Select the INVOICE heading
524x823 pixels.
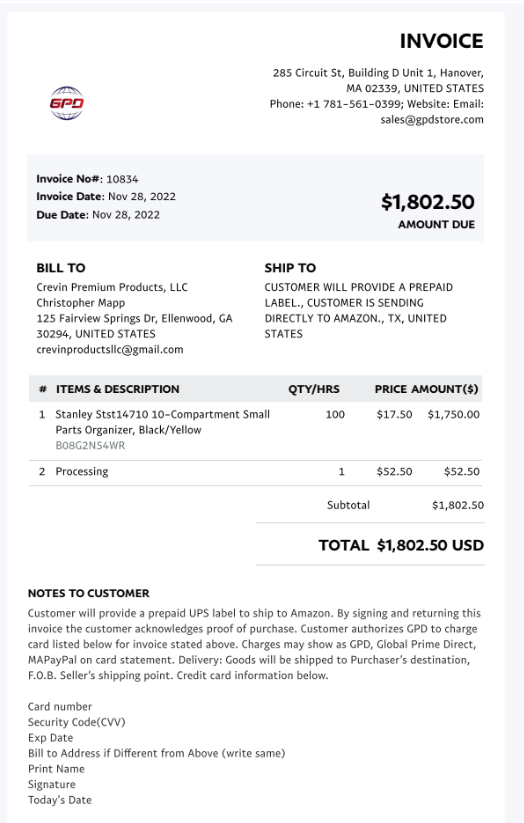(441, 41)
